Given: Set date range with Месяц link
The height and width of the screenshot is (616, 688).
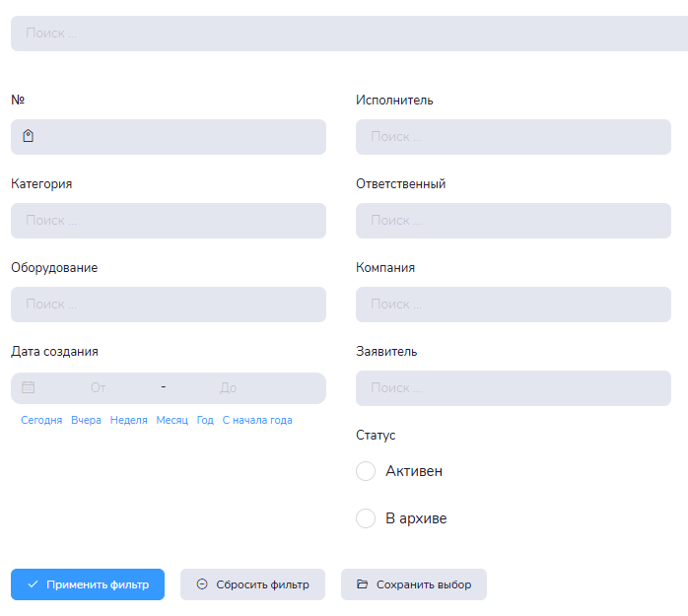Looking at the screenshot, I should tap(172, 420).
